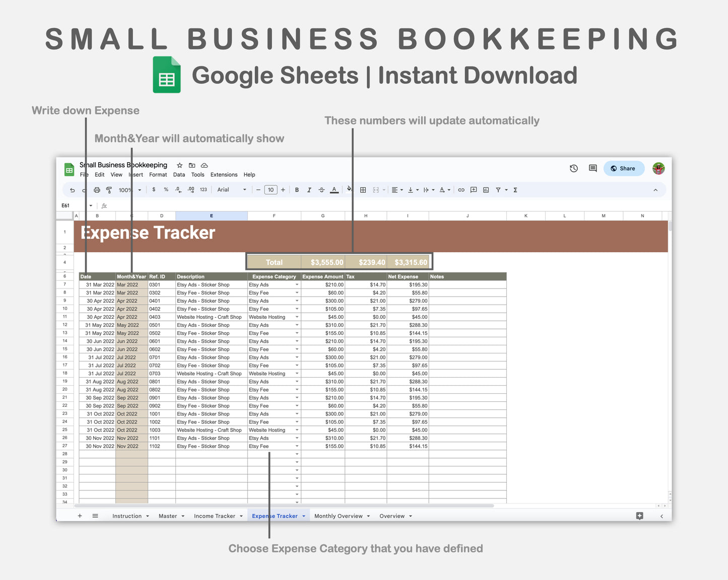This screenshot has width=728, height=580.
Task: Open the functions (Σ) menu
Action: pyautogui.click(x=515, y=190)
